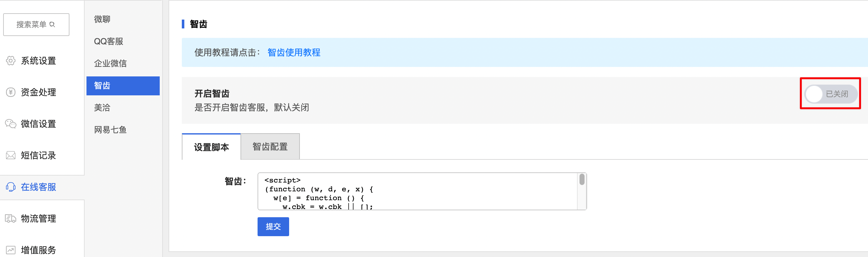
Task: Click the 提交 submit button
Action: [x=273, y=227]
